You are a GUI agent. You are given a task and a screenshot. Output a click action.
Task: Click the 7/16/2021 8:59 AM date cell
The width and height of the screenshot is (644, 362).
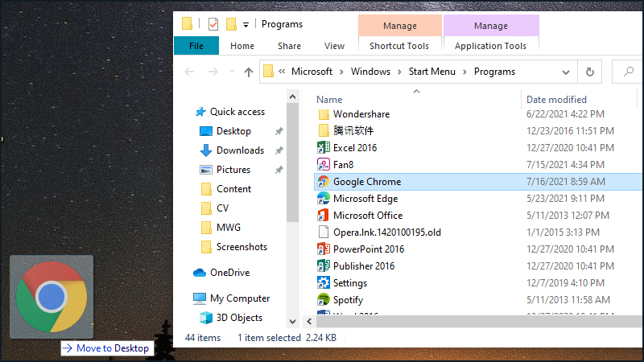click(566, 182)
